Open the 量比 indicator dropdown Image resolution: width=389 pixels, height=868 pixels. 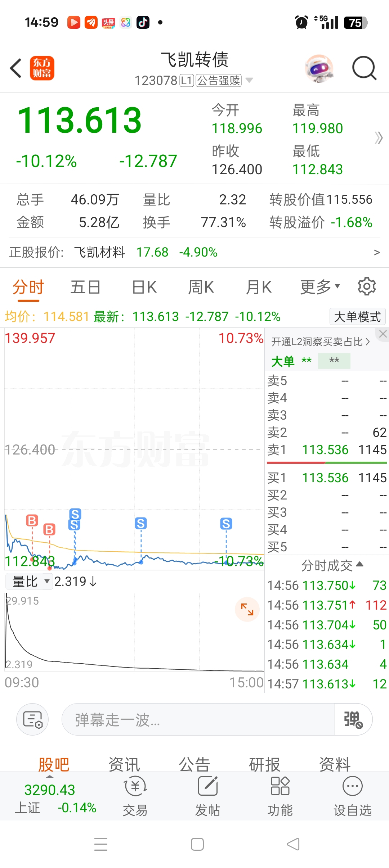(x=30, y=581)
